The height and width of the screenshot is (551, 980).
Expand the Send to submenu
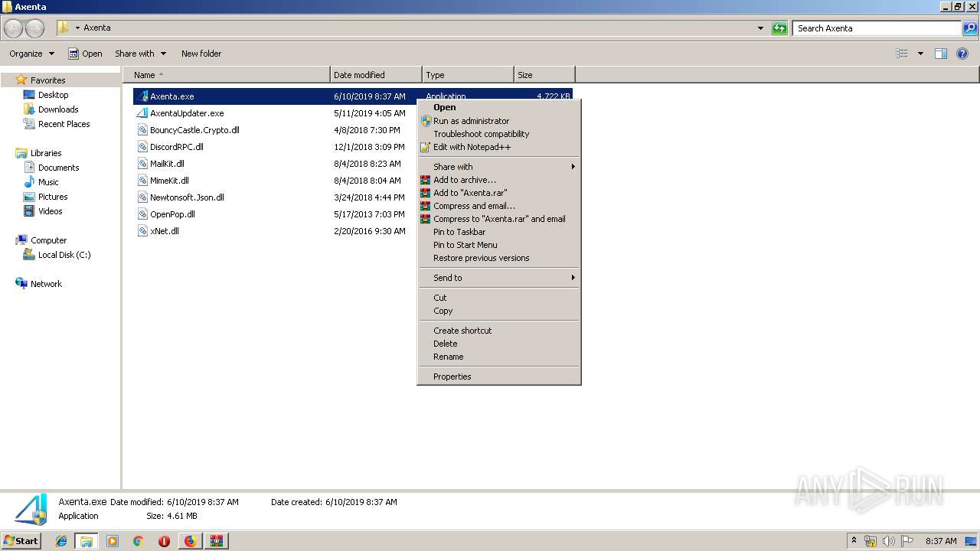[x=499, y=278]
